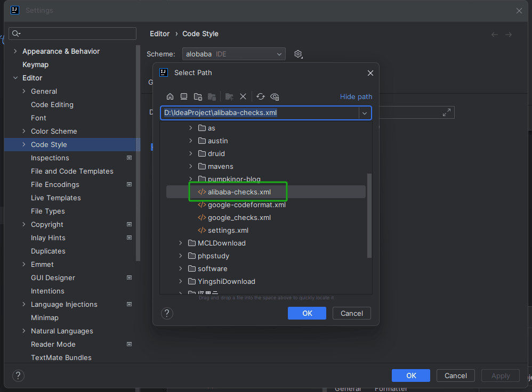Viewport: 532px width, 392px height.
Task: Select google-codeformat.xml file
Action: click(x=246, y=205)
